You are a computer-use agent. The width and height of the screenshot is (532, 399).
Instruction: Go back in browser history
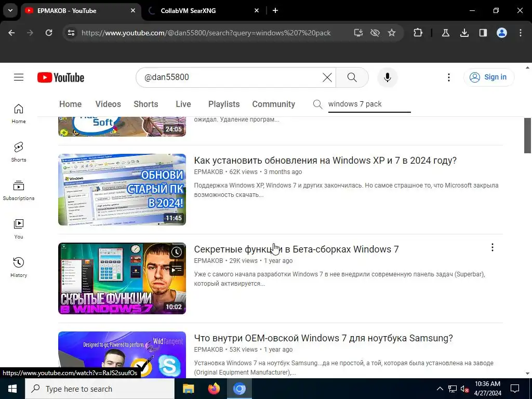(x=11, y=33)
